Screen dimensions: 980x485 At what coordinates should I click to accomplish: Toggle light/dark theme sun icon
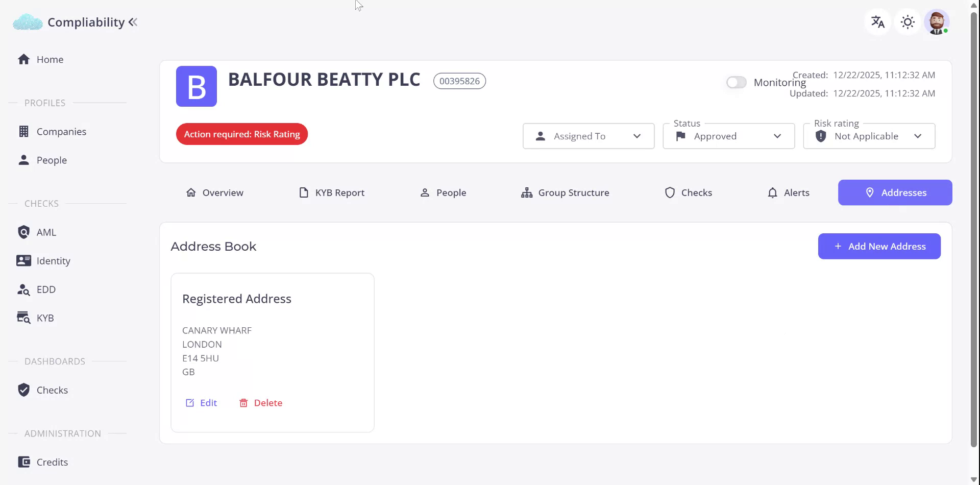(x=908, y=22)
